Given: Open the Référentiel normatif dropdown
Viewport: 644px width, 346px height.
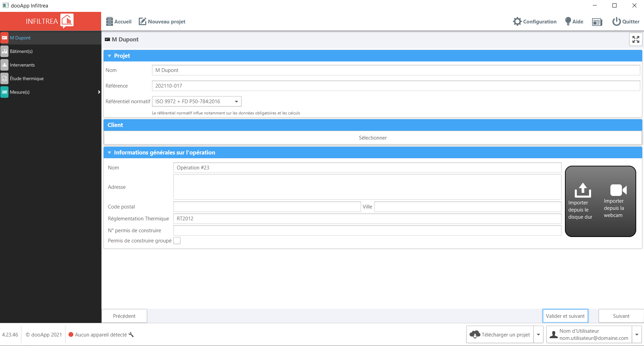Looking at the screenshot, I should tap(197, 102).
